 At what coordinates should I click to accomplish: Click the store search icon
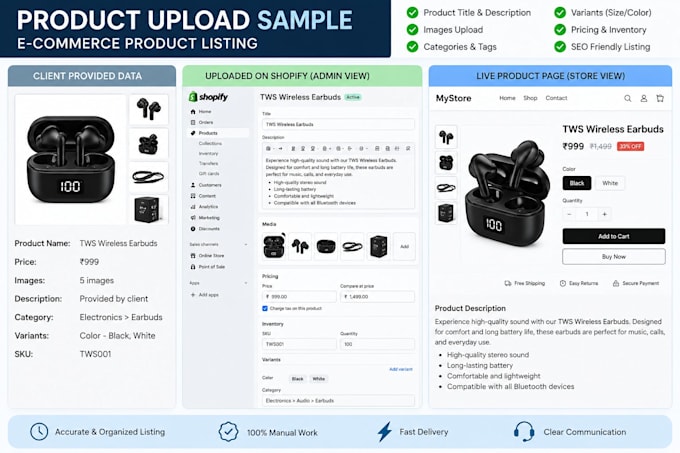coord(628,98)
